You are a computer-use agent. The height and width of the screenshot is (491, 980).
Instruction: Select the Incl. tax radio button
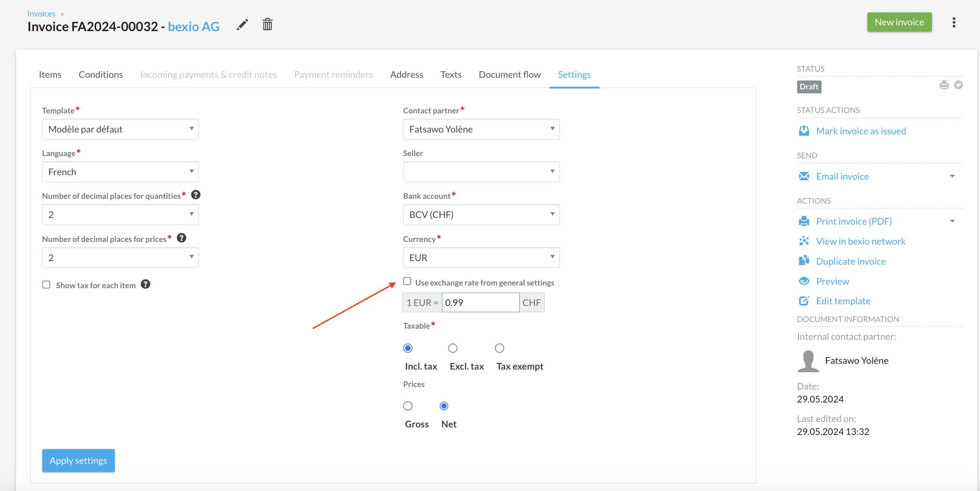[408, 348]
